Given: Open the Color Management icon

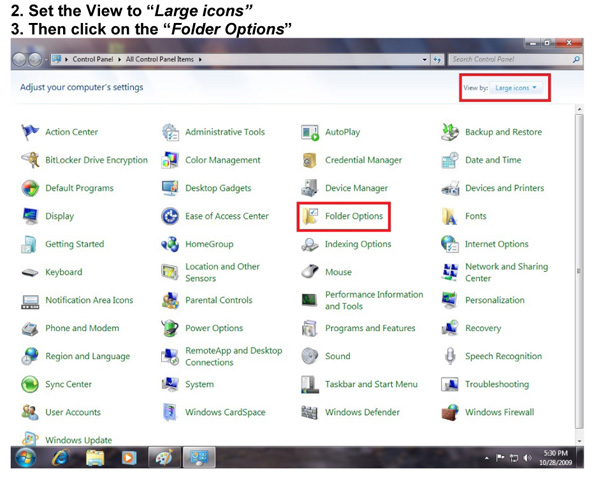Looking at the screenshot, I should [x=170, y=160].
